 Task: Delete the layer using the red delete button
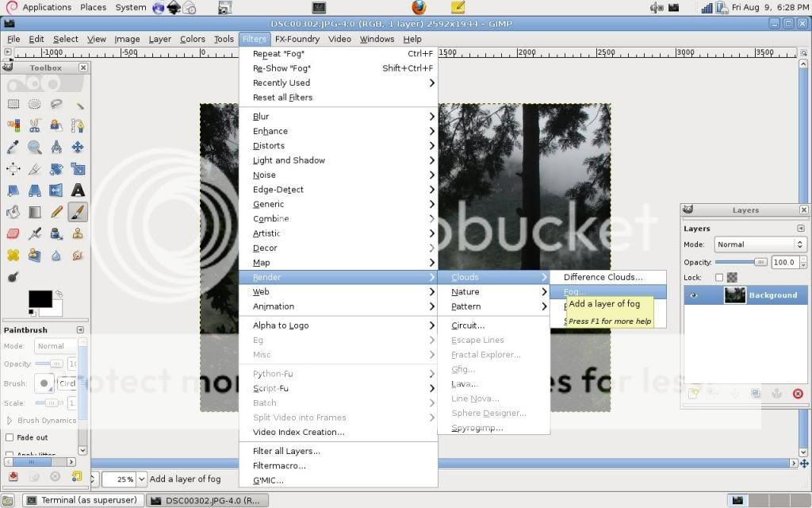[x=798, y=393]
